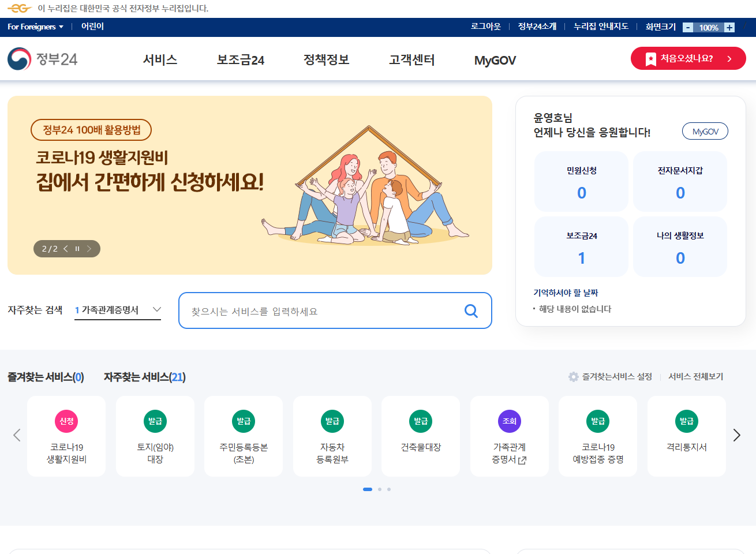Switch to 자주찾는 서비스(21) tab
The width and height of the screenshot is (756, 554).
(x=145, y=377)
